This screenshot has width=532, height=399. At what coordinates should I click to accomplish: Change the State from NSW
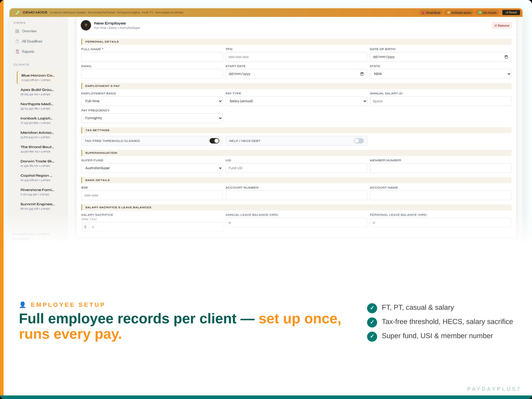(440, 74)
